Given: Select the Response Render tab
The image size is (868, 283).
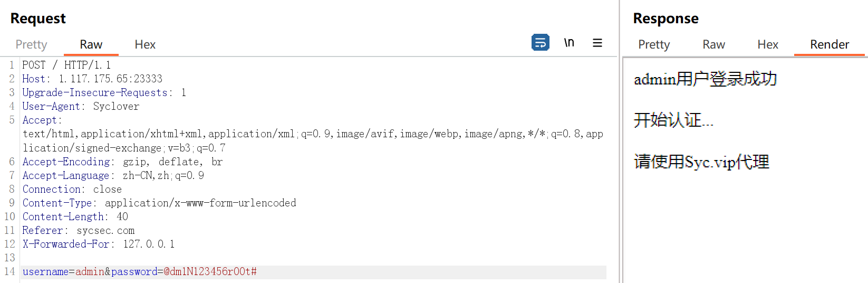Looking at the screenshot, I should (x=829, y=44).
